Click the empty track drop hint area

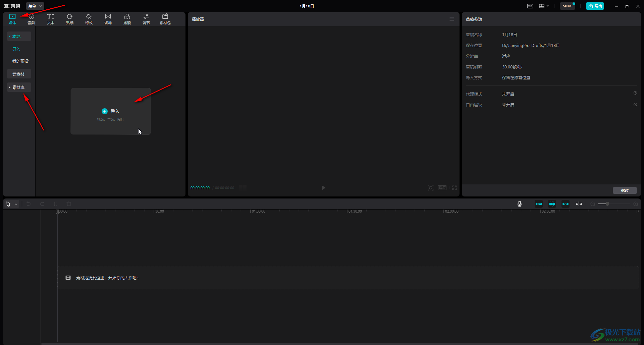[348, 278]
